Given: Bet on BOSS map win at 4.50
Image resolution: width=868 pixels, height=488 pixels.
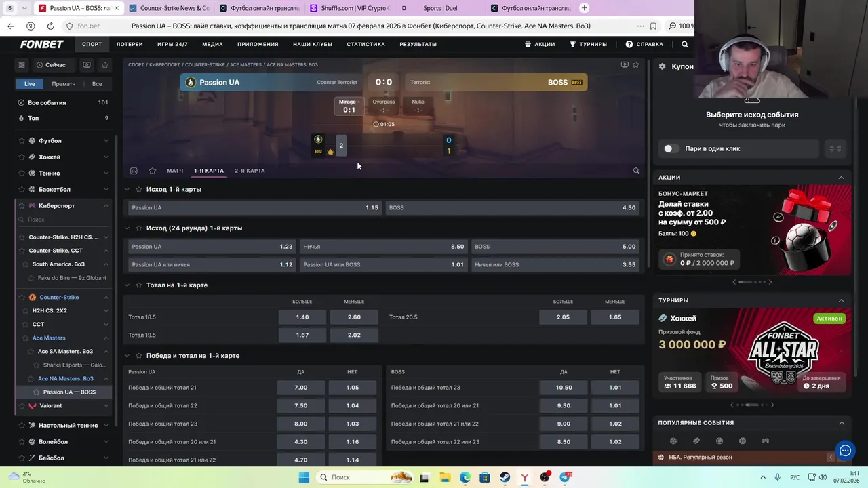Looking at the screenshot, I should (x=513, y=208).
